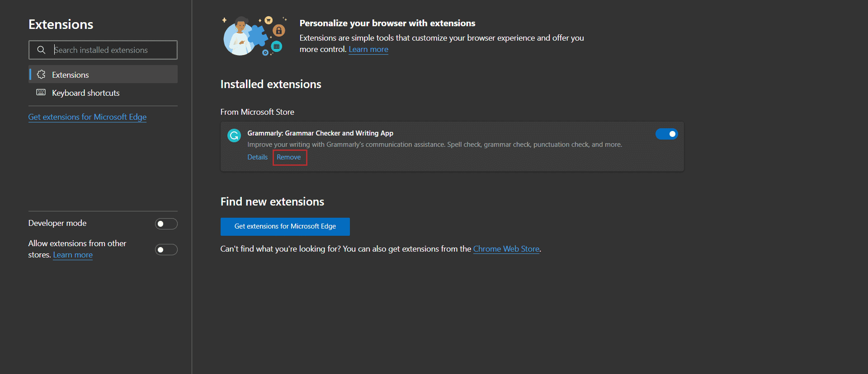868x374 pixels.
Task: Disable the Grammarly extension toggle
Action: click(x=667, y=134)
